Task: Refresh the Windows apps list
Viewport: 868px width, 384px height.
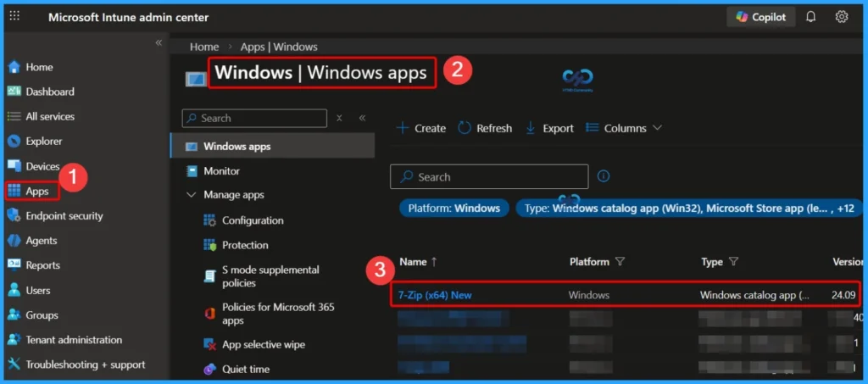Action: pyautogui.click(x=485, y=128)
